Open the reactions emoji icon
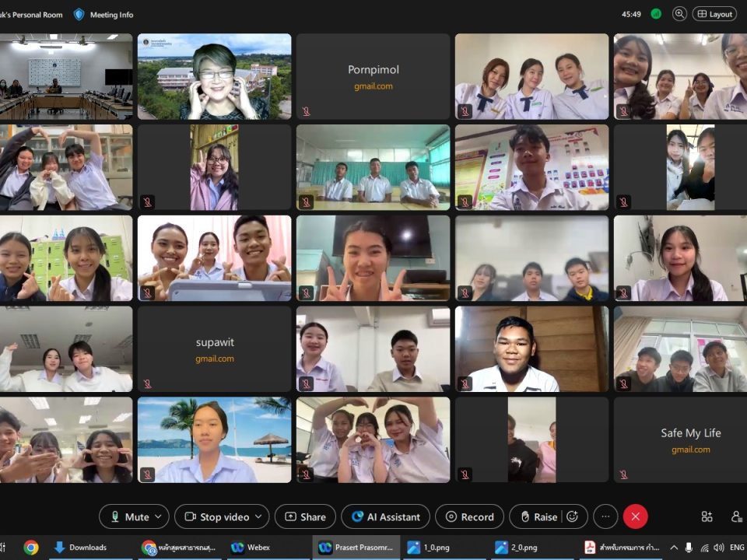Viewport: 747px width, 560px height. click(x=573, y=516)
